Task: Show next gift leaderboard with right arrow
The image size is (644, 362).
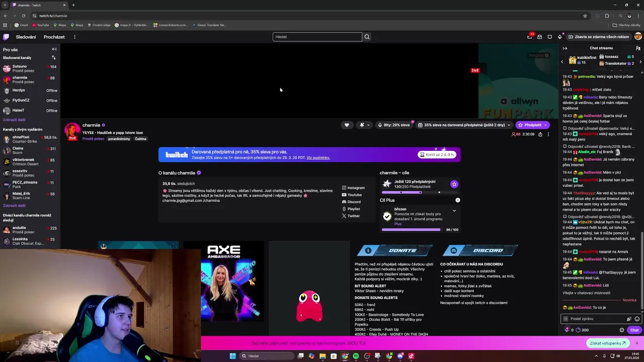Action: point(640,61)
